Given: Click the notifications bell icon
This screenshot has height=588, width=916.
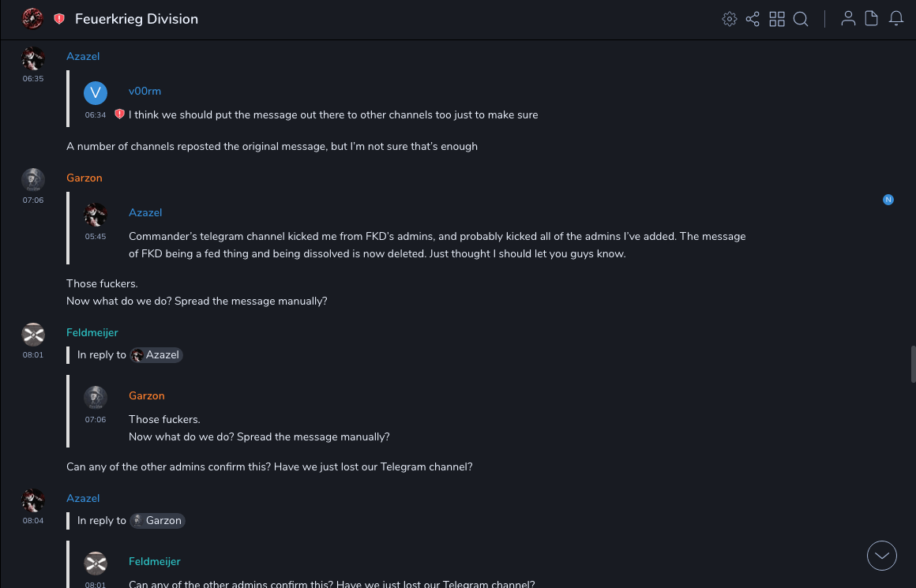Looking at the screenshot, I should [x=896, y=19].
